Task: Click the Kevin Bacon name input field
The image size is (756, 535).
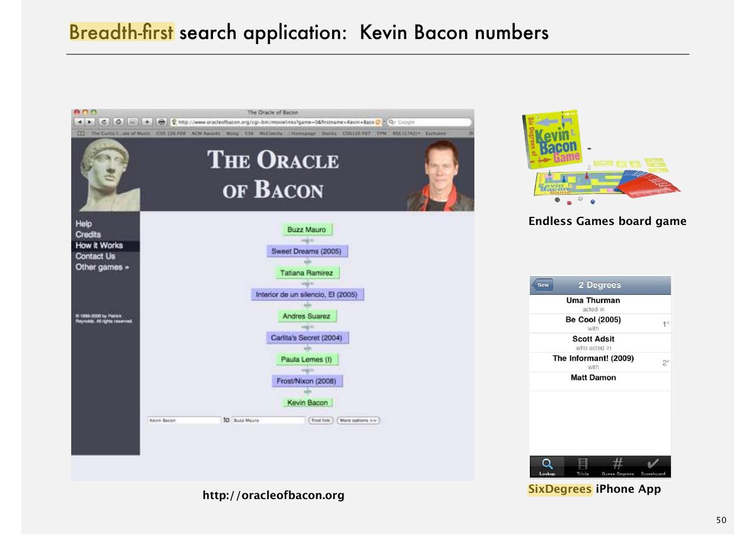Action: click(x=183, y=420)
